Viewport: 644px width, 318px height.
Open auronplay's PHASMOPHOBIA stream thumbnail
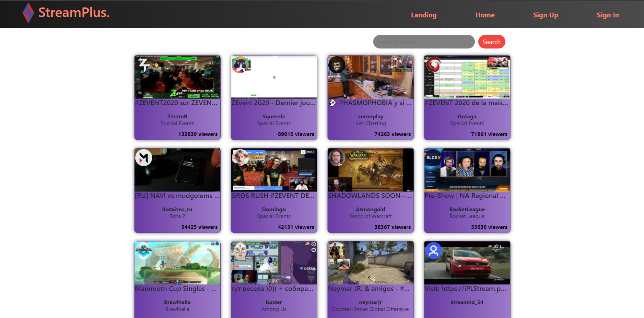pos(370,77)
